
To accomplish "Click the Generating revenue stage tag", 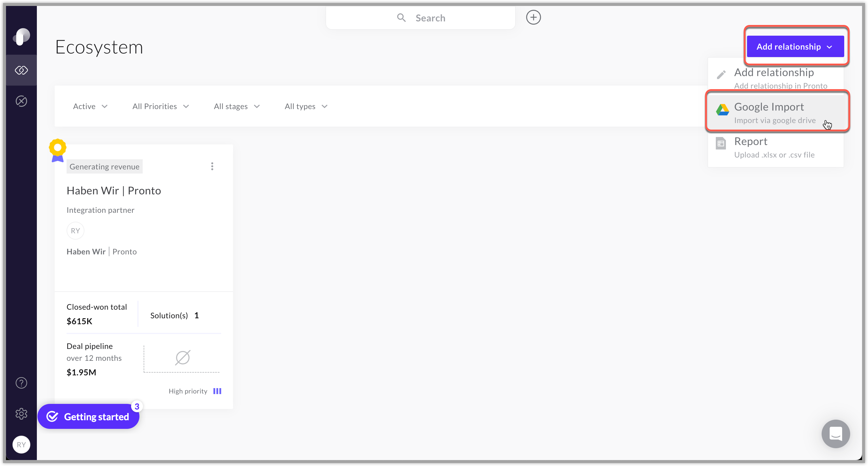I will tap(104, 166).
